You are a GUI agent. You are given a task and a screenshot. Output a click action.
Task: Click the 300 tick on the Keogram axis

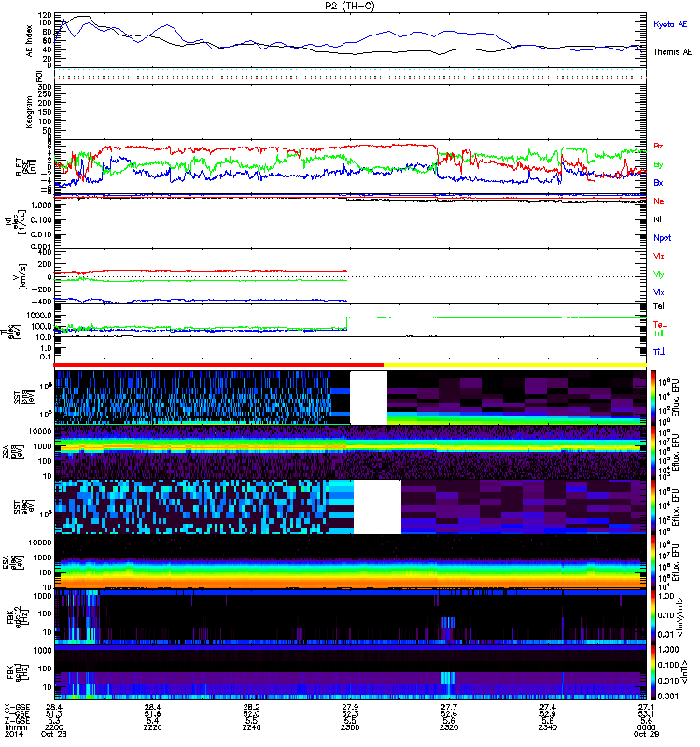45,87
